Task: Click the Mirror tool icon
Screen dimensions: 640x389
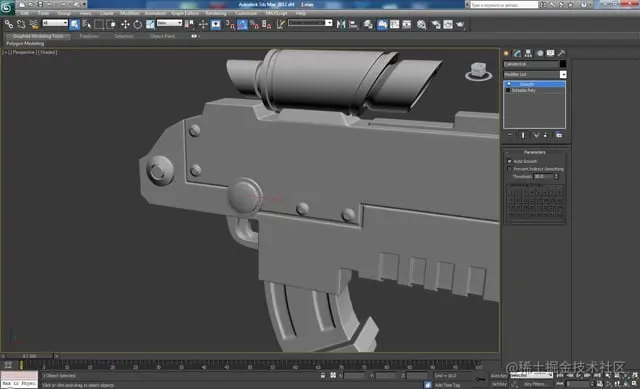Action: tap(341, 24)
